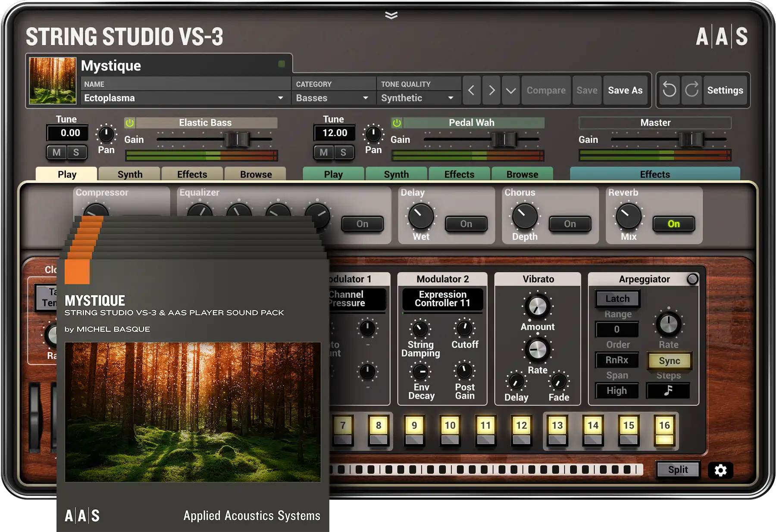
Task: Collapse the header using the double chevron icon
Action: (x=392, y=14)
